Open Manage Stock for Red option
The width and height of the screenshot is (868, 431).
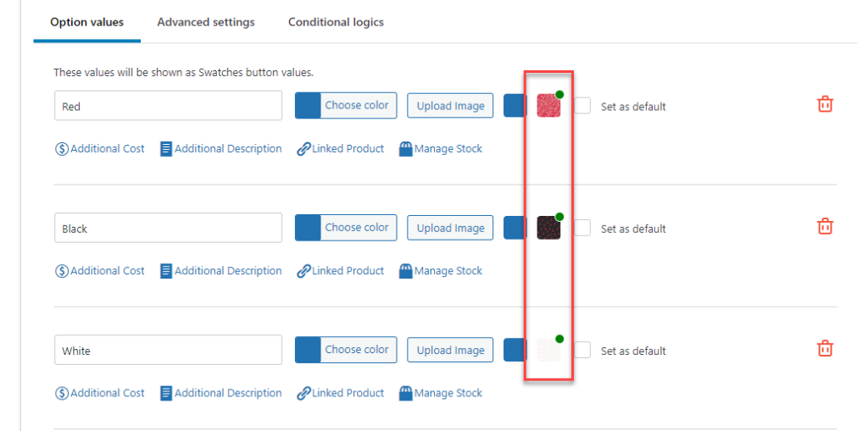coord(441,149)
